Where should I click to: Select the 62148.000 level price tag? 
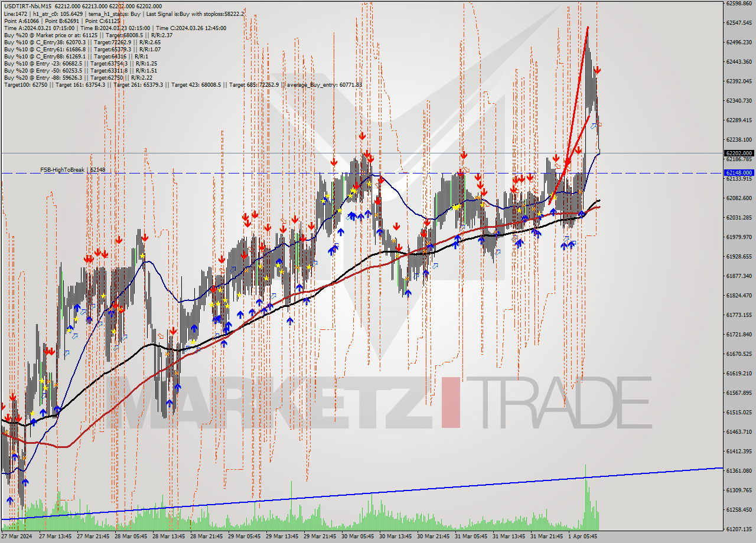pyautogui.click(x=738, y=173)
